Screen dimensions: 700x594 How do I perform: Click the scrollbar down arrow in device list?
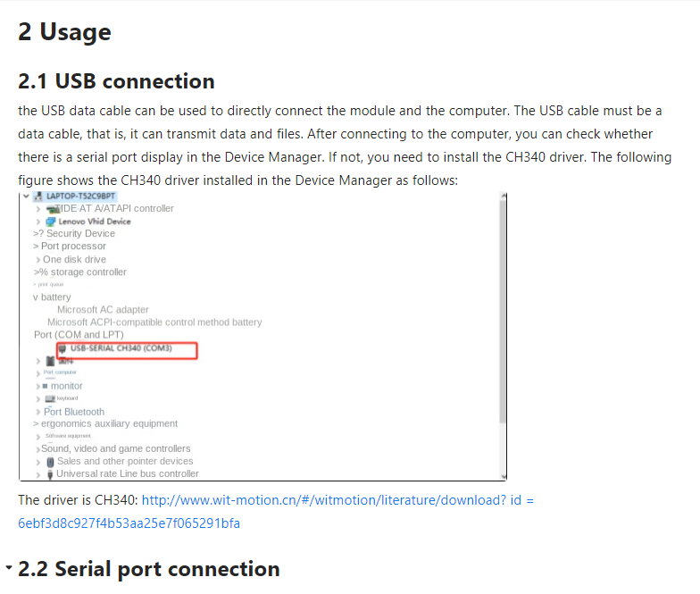[x=504, y=477]
